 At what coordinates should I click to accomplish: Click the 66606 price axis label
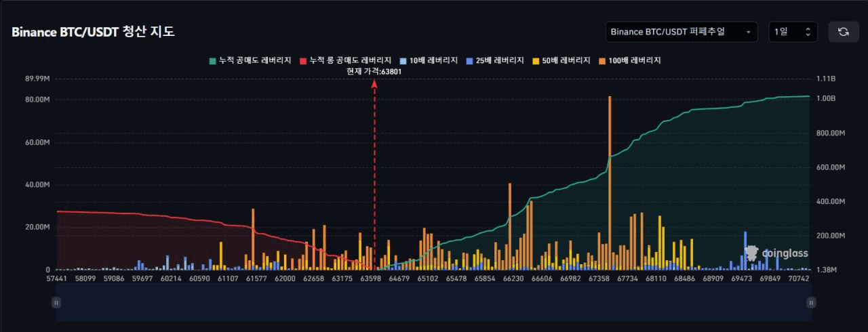pos(542,278)
